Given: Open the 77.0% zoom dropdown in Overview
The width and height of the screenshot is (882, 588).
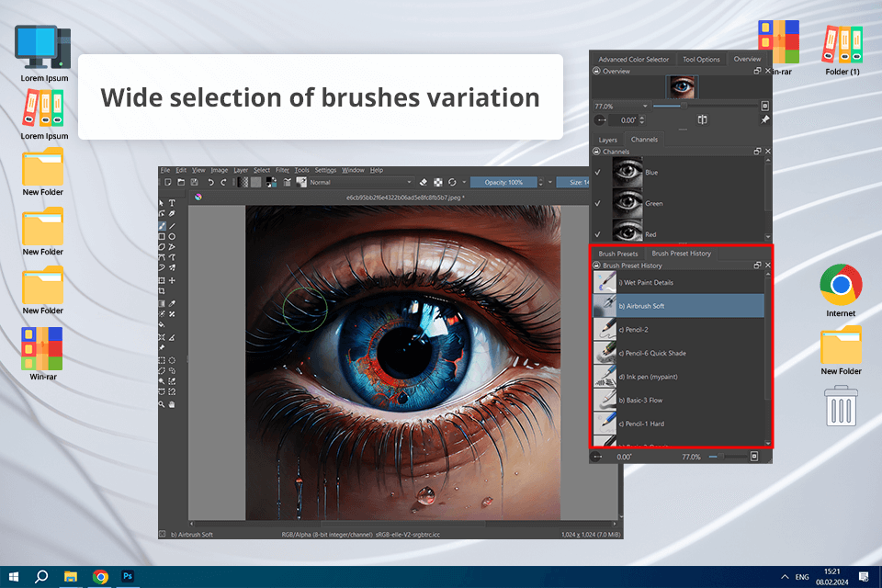Looking at the screenshot, I should pos(621,106).
